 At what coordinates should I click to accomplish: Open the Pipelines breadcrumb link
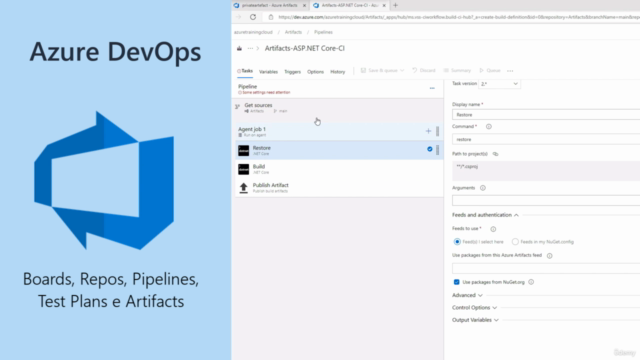coord(323,32)
